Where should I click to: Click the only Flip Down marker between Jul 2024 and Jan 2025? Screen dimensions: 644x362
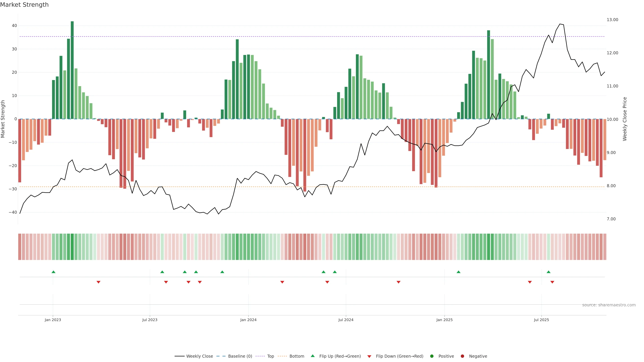click(x=398, y=282)
